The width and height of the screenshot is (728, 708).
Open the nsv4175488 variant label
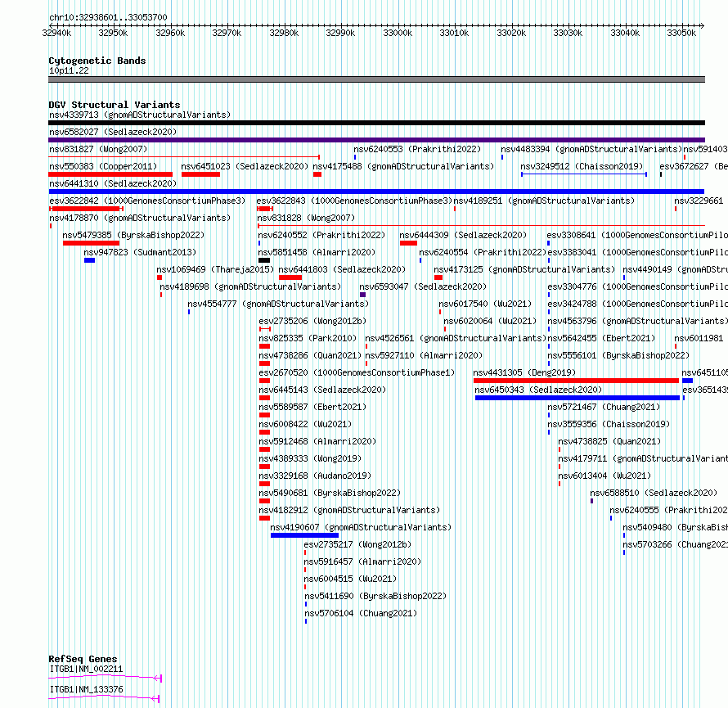(x=403, y=166)
